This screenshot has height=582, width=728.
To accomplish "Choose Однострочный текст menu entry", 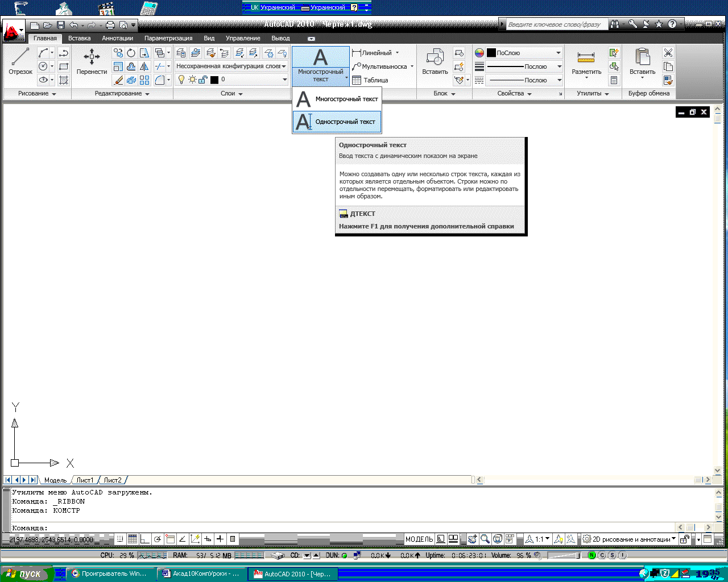I will (x=337, y=122).
